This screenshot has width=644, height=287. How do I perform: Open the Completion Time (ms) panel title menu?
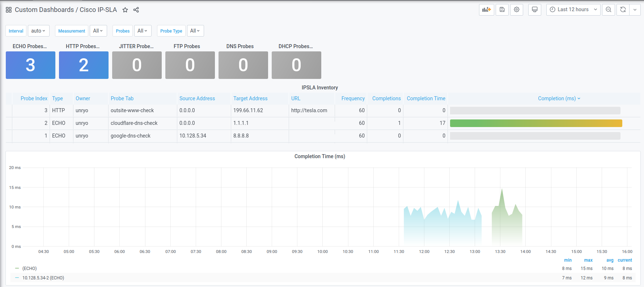coord(320,156)
